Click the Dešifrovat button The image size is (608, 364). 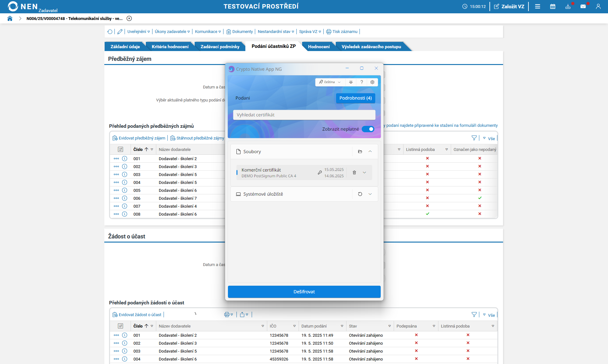tap(304, 292)
